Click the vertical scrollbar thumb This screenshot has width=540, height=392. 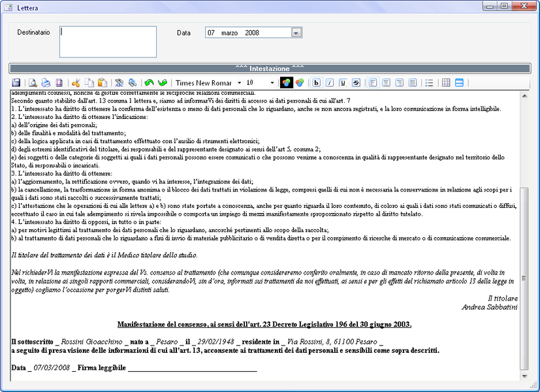tap(524, 278)
